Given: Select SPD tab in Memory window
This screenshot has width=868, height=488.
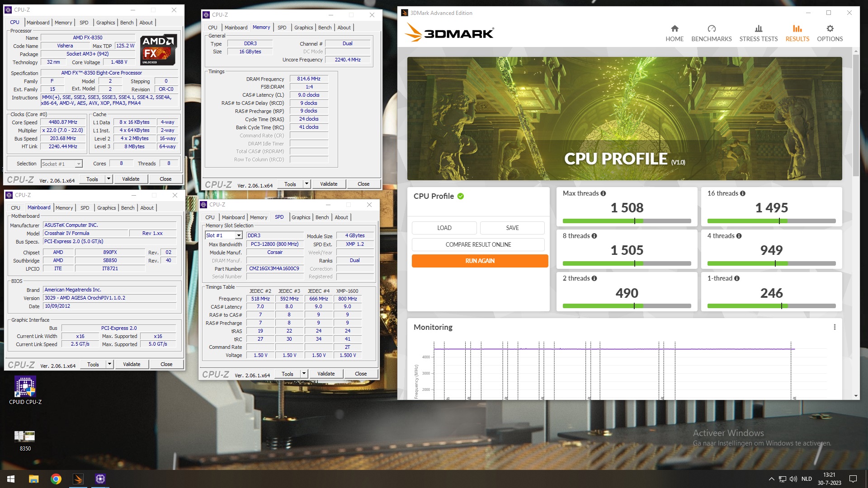Looking at the screenshot, I should 282,28.
